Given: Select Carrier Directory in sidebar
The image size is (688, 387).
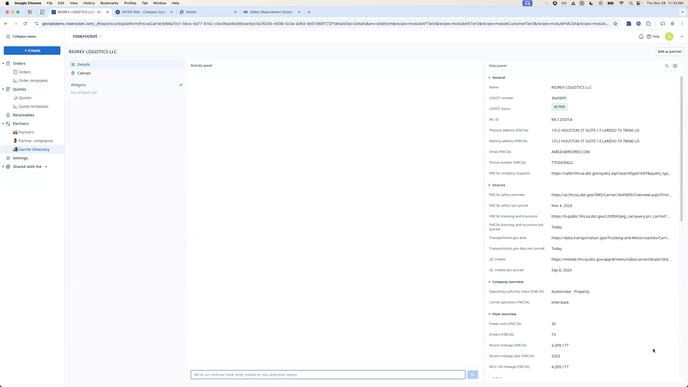Looking at the screenshot, I should pyautogui.click(x=32, y=149).
